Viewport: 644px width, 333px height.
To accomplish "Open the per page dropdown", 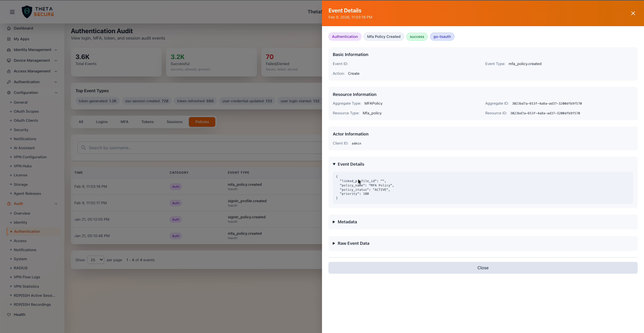I will (x=96, y=260).
